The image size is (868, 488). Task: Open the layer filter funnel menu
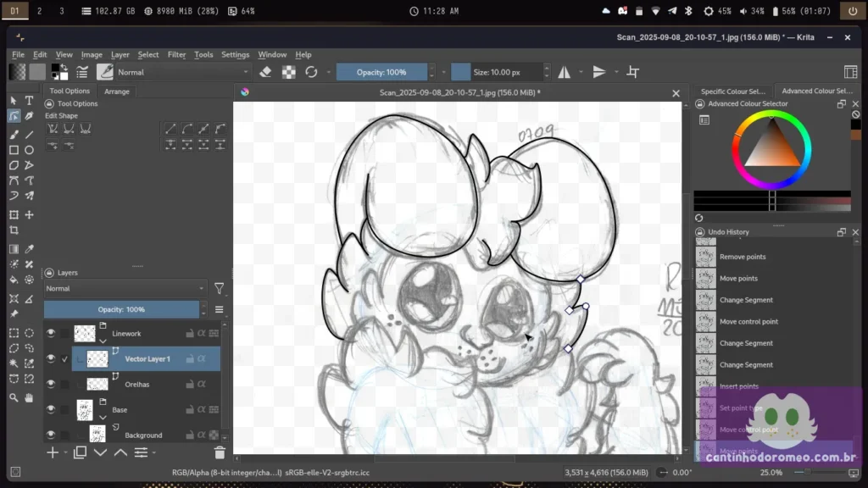[x=220, y=288]
